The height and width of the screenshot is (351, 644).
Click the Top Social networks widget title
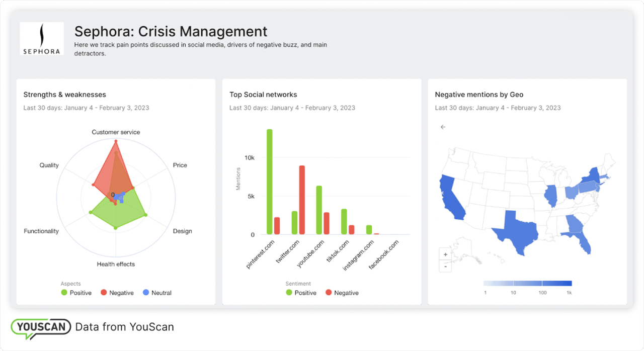tap(263, 95)
